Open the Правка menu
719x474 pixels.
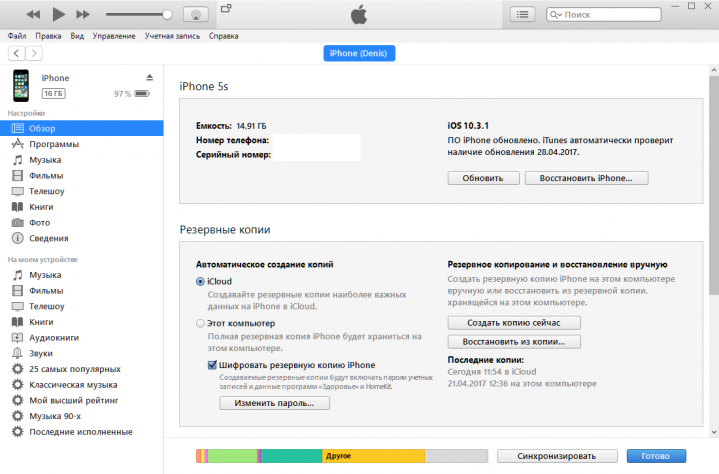[46, 36]
